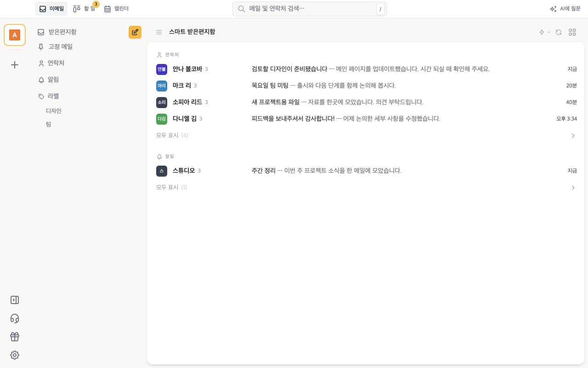Switch to the 이메일 tab
The width and height of the screenshot is (588, 368).
pyautogui.click(x=51, y=9)
